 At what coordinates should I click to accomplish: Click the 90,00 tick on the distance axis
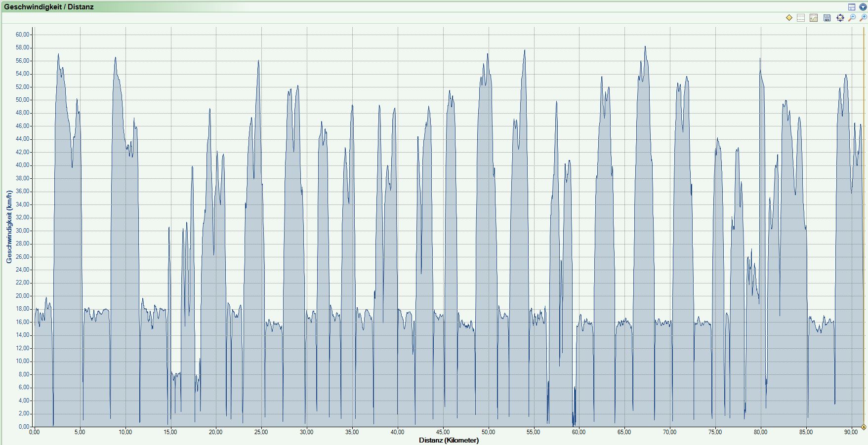tap(851, 432)
